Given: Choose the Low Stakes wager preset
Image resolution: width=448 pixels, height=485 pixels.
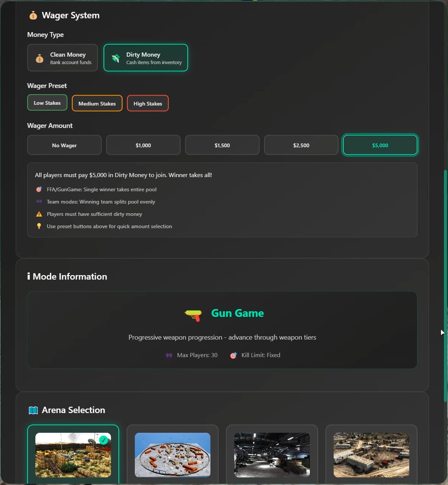Looking at the screenshot, I should click(x=47, y=103).
